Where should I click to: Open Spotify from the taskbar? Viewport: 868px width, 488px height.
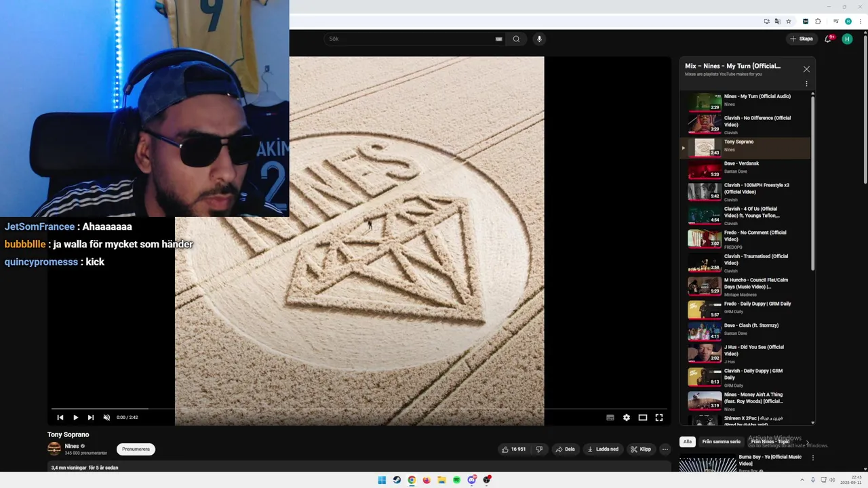pos(456,480)
